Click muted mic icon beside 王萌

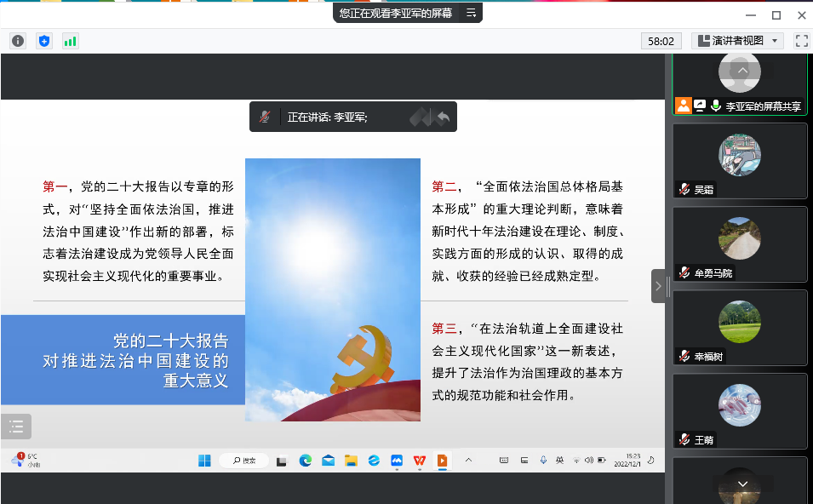pos(684,440)
